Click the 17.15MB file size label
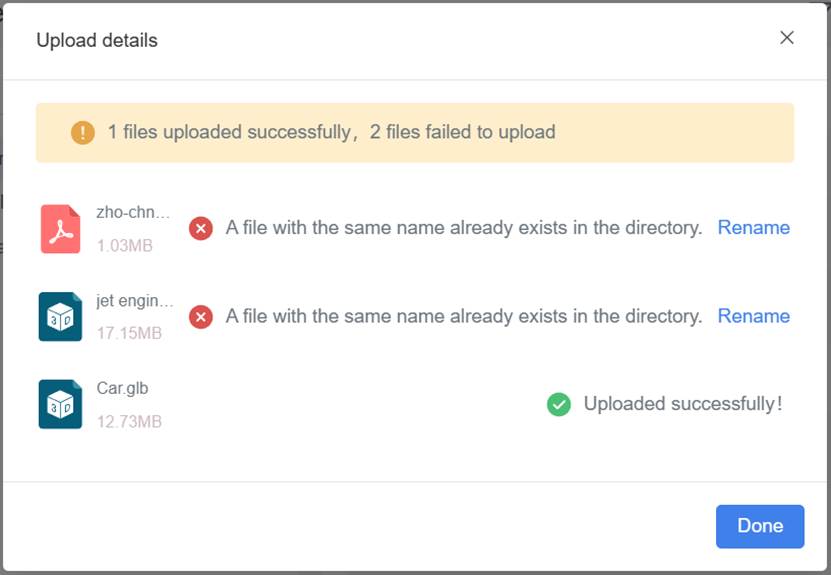This screenshot has width=831, height=575. point(129,333)
